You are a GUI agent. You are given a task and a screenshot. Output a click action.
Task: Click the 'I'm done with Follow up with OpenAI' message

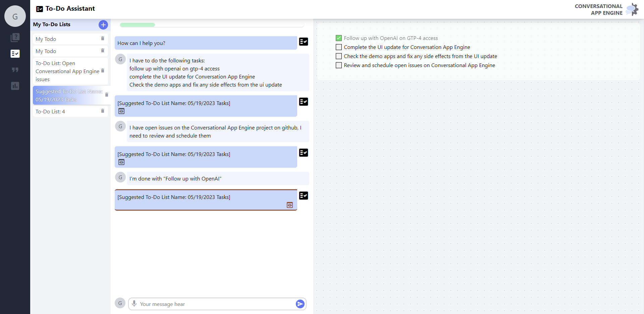tap(218, 178)
